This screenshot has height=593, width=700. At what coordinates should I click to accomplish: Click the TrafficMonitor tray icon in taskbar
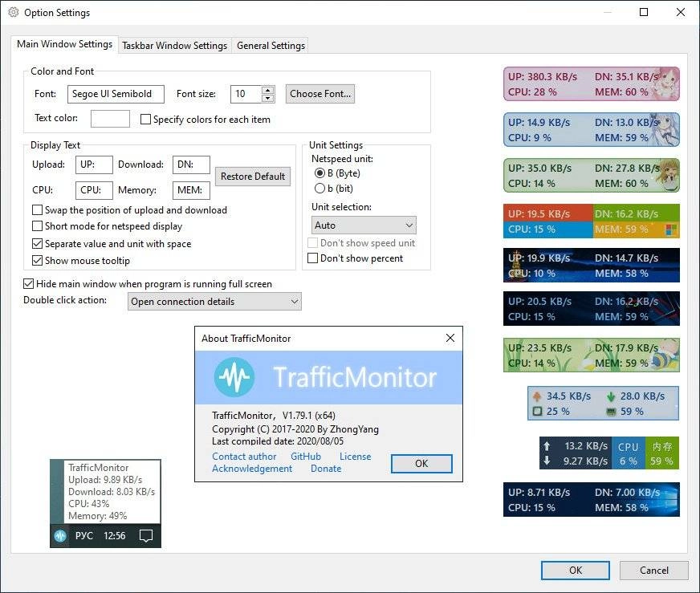tap(60, 535)
